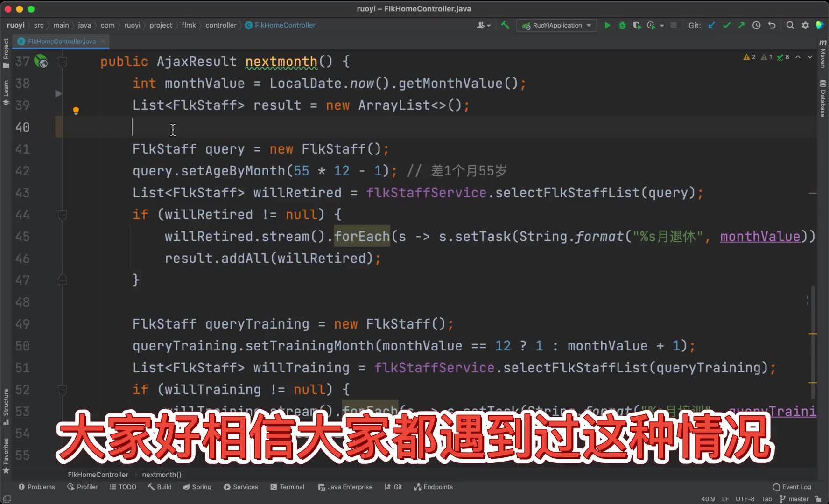Viewport: 829px width, 504px height.
Task: Collapse the if block fold marker at line 44
Action: coord(62,215)
